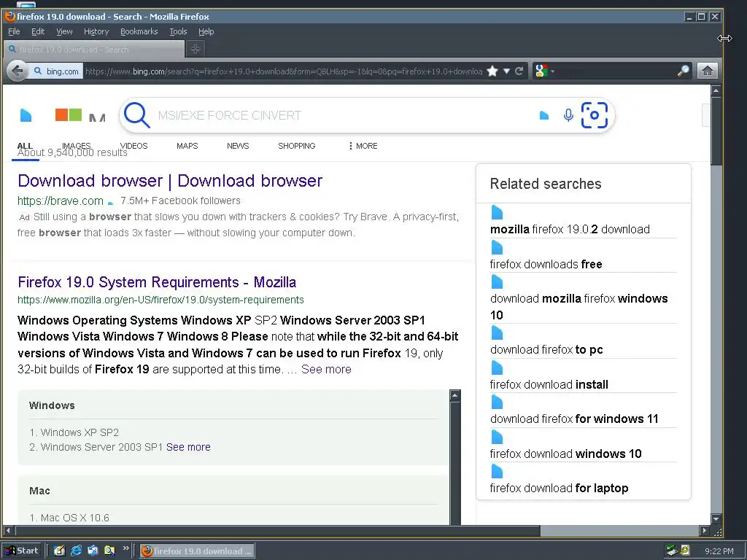
Task: Launch Internet Explorer from quick launch
Action: click(x=76, y=551)
